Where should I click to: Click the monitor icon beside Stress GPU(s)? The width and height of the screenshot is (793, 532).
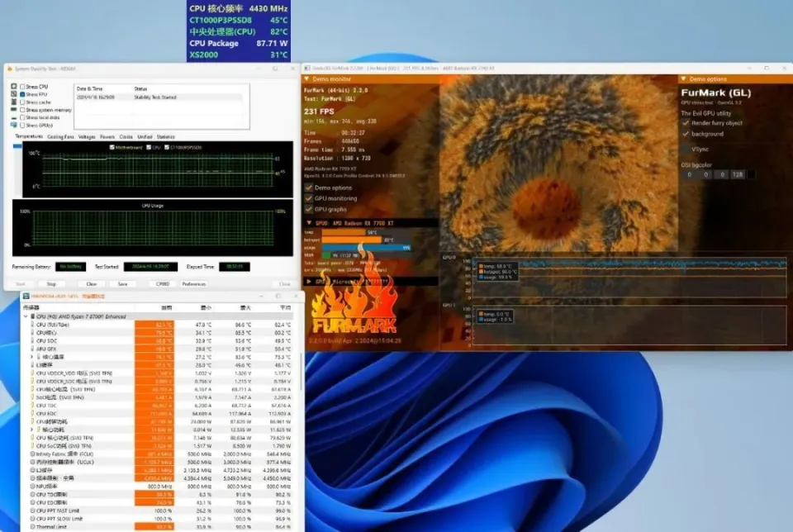click(x=14, y=125)
